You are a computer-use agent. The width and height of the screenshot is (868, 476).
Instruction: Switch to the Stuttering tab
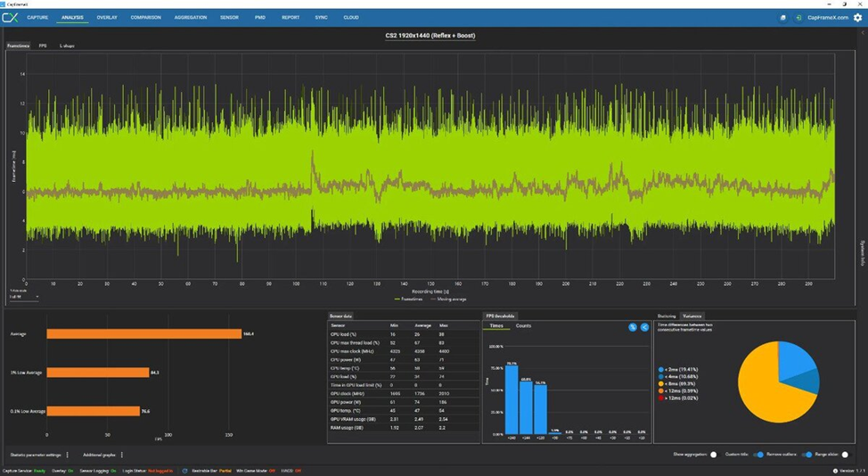[x=667, y=316]
